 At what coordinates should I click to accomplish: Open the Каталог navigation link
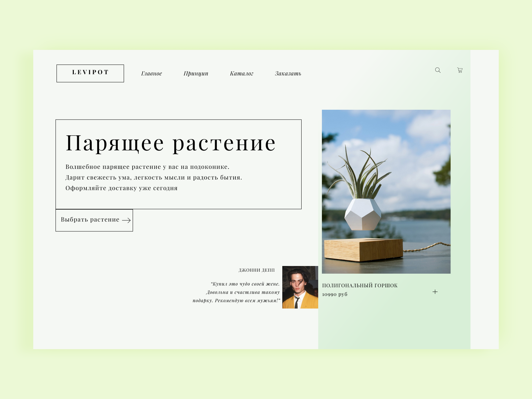tap(242, 73)
